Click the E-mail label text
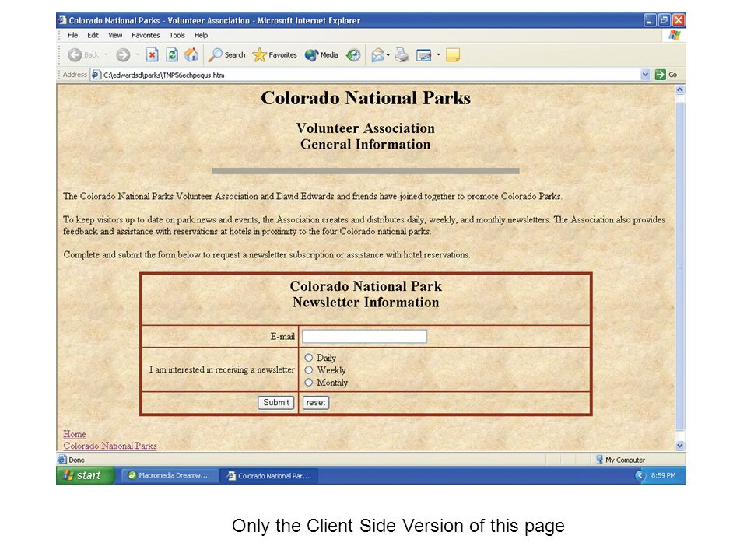This screenshot has height=560, width=747. 282,337
